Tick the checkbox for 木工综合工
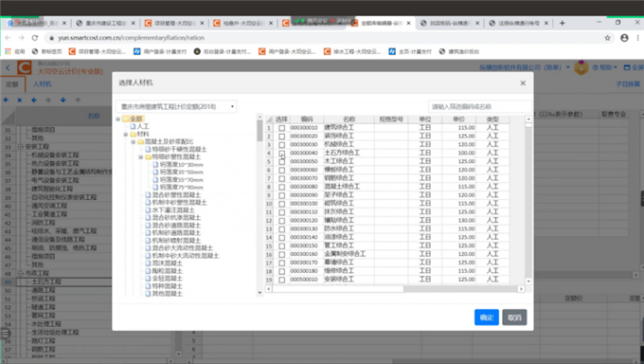 point(282,162)
